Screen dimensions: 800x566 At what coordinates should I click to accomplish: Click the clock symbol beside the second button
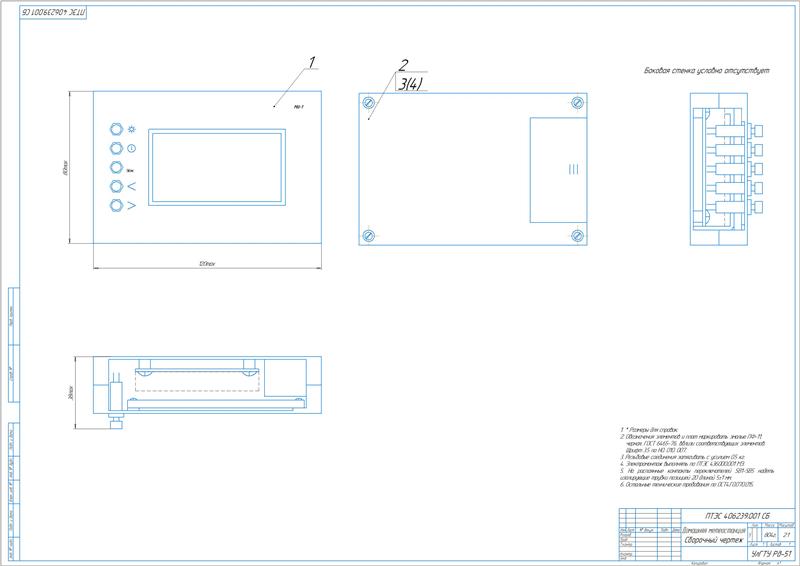pyautogui.click(x=132, y=149)
